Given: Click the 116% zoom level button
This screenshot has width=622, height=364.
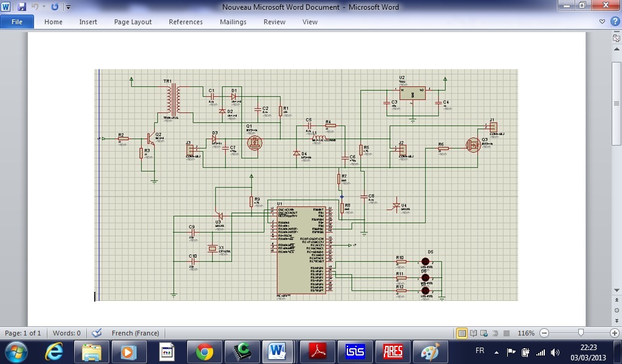Looking at the screenshot, I should (526, 333).
